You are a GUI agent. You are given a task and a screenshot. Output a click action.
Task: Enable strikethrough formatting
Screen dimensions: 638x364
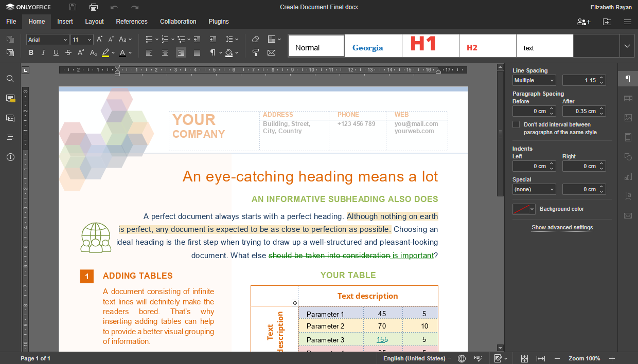click(x=67, y=52)
